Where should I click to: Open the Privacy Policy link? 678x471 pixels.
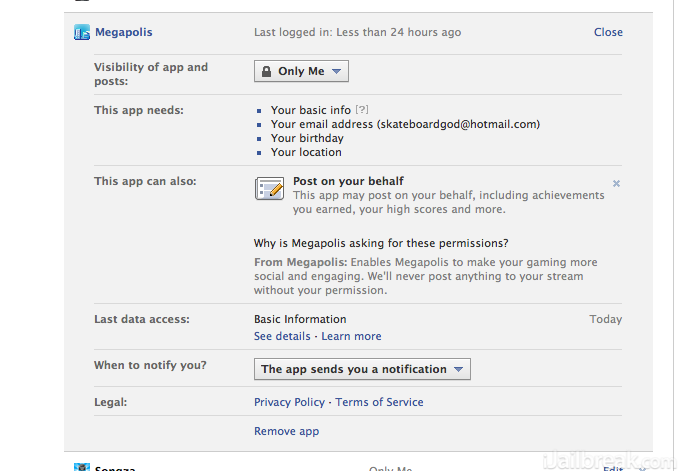coord(289,402)
